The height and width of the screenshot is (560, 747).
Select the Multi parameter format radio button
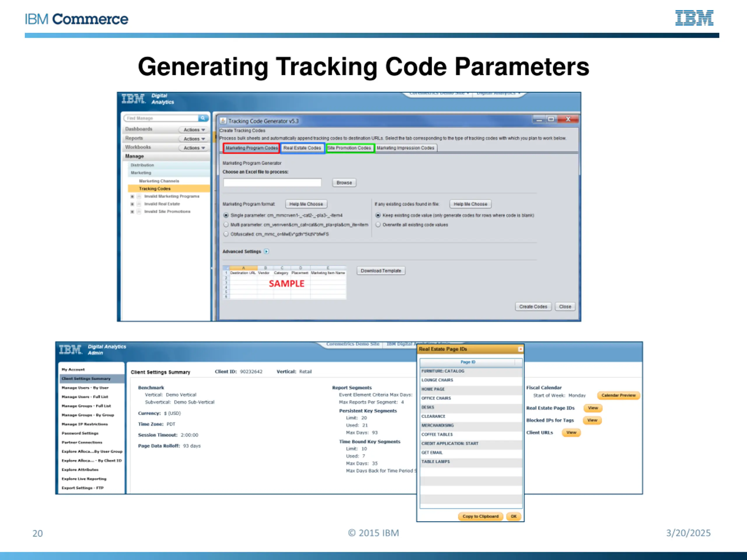226,225
